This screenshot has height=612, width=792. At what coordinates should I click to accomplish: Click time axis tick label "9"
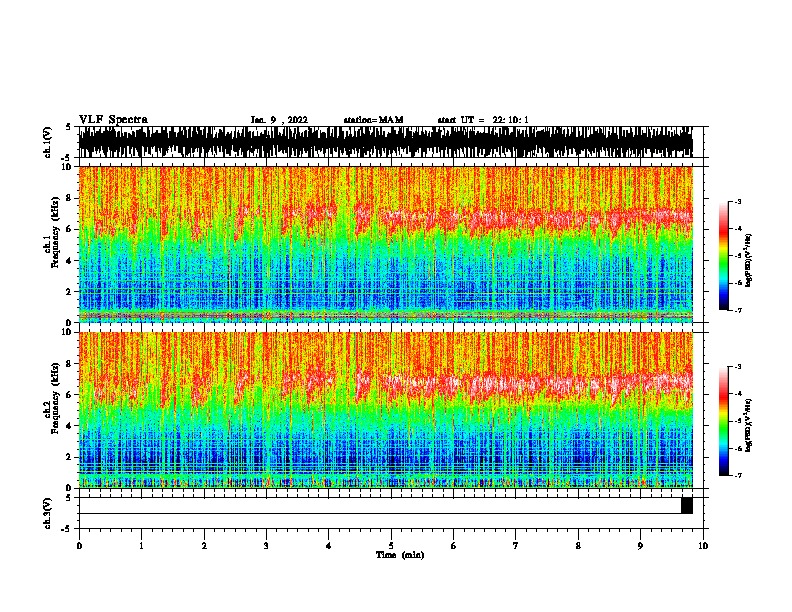640,546
